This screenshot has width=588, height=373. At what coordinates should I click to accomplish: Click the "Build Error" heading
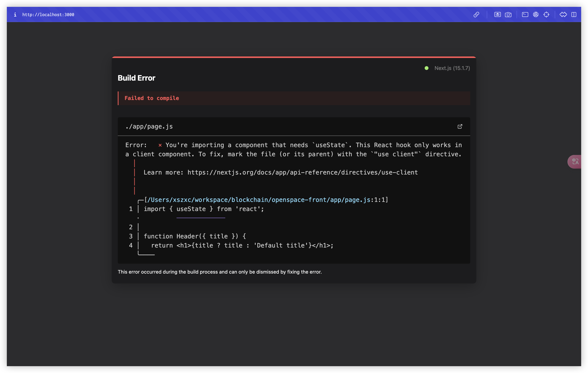(136, 78)
